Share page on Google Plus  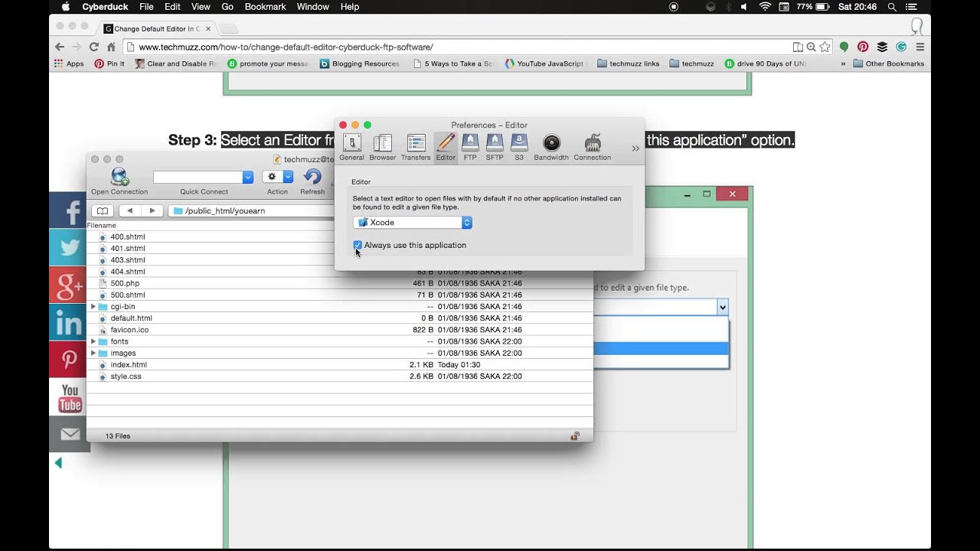tap(70, 285)
